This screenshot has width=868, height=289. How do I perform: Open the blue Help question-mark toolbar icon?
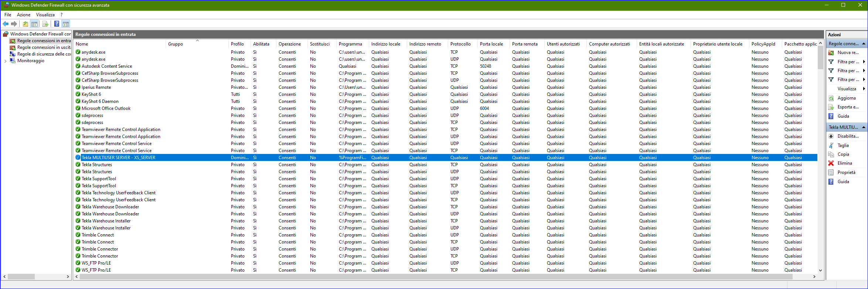point(57,24)
